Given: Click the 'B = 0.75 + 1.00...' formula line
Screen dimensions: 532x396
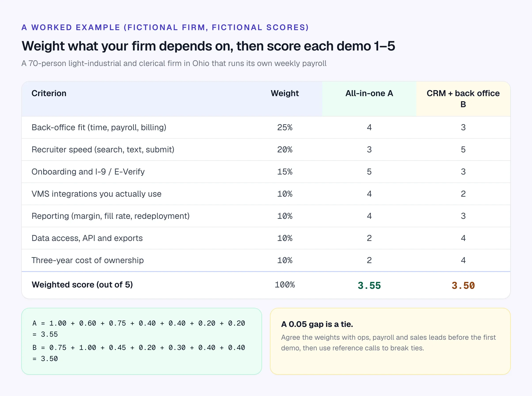Looking at the screenshot, I should click(x=139, y=353).
